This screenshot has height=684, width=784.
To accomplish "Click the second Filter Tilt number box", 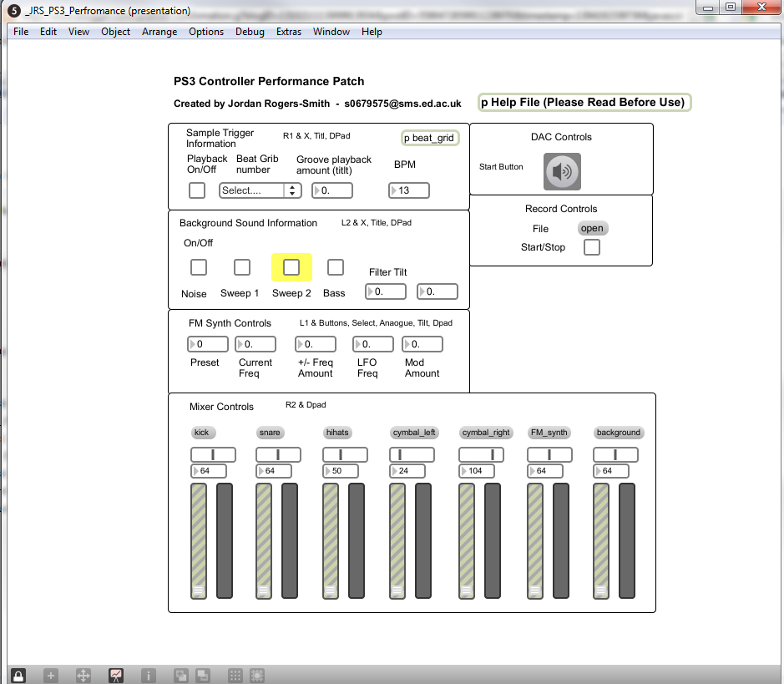I will click(438, 291).
